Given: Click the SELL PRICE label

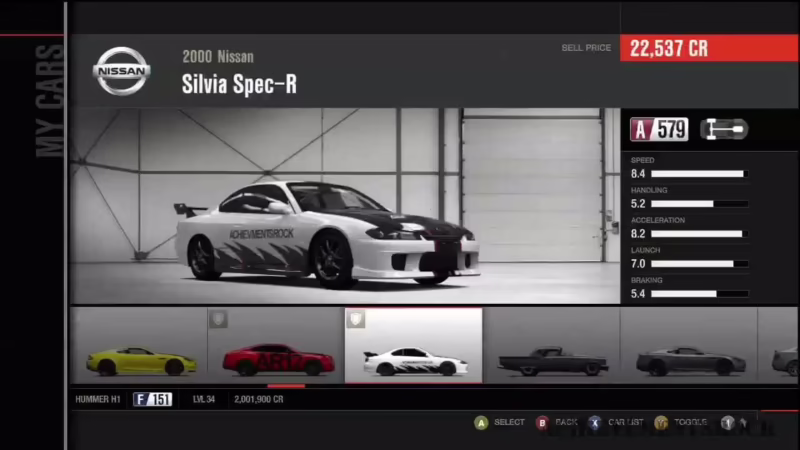Looking at the screenshot, I should click(x=586, y=47).
